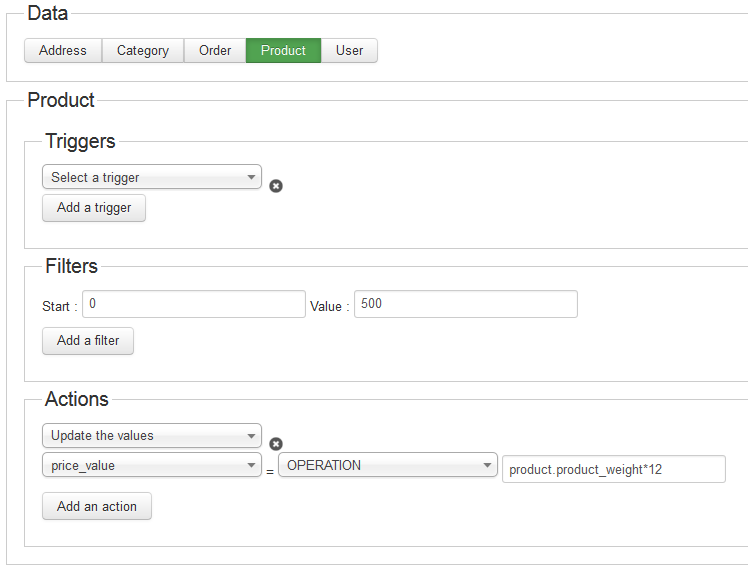
Task: Go to the User data tab
Action: 349,50
